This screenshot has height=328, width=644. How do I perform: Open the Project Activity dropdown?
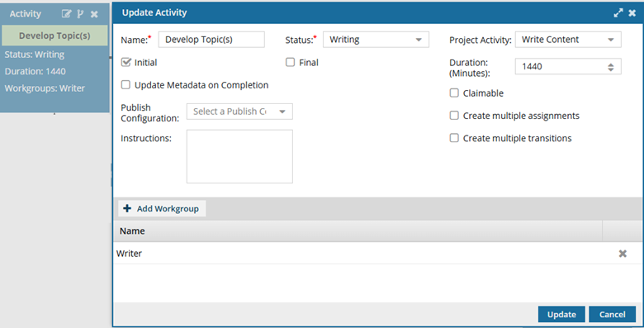point(568,40)
